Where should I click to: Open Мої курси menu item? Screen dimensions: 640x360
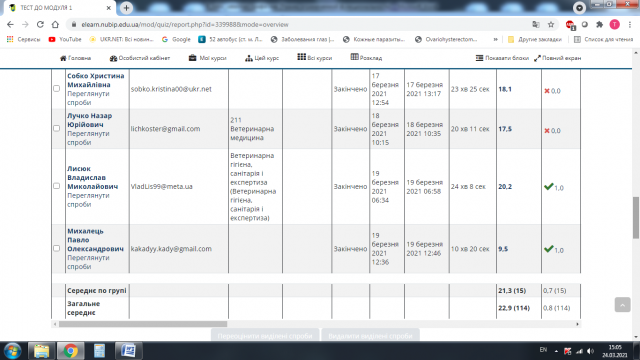coord(207,58)
